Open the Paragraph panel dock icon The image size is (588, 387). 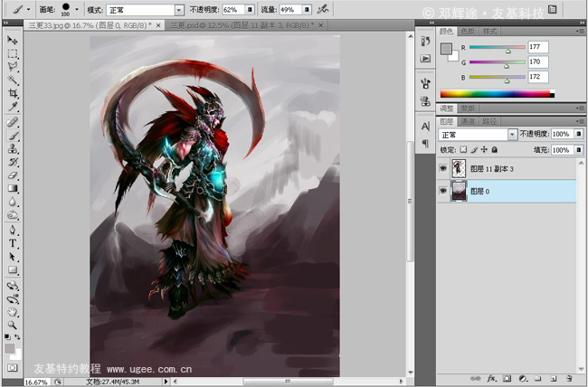[x=425, y=143]
